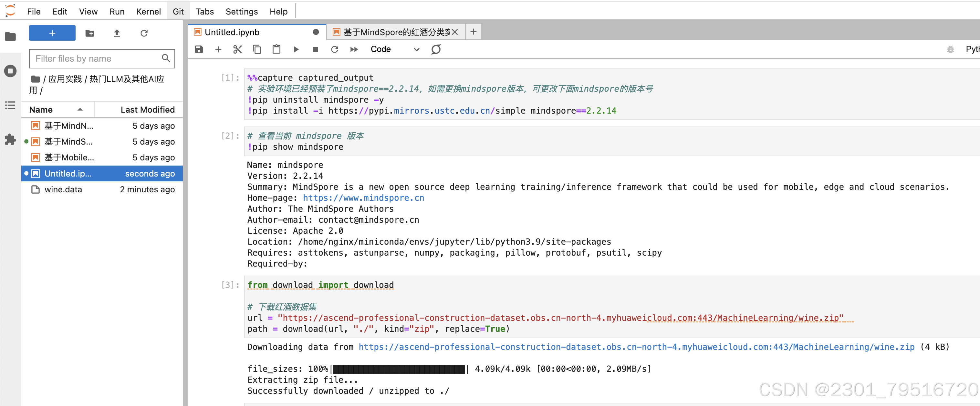Upload files using the upload arrow icon
Screen dimensions: 980x406
point(117,34)
